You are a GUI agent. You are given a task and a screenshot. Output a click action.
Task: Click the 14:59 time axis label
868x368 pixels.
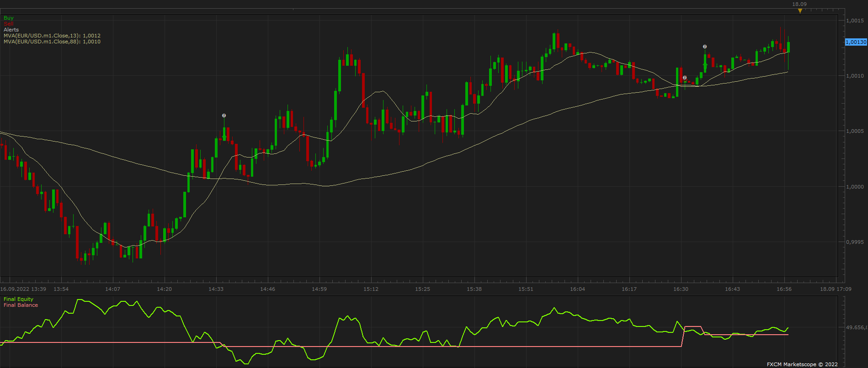pos(320,289)
